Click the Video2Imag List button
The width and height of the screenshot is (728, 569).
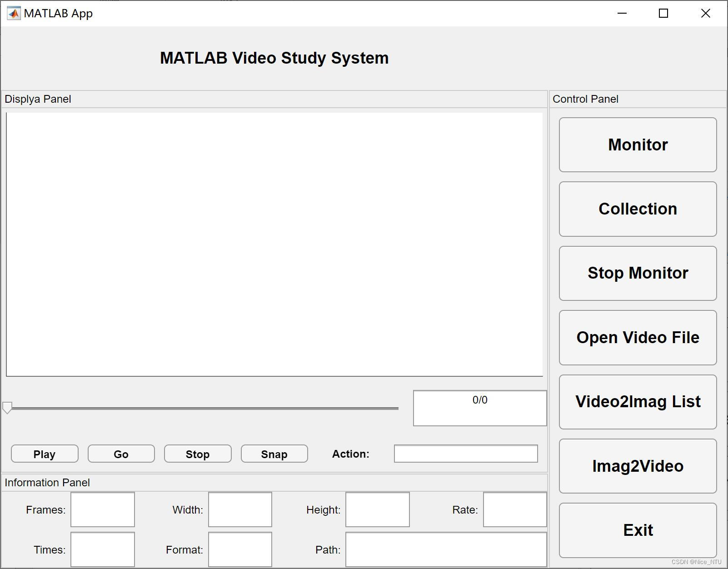coord(638,402)
